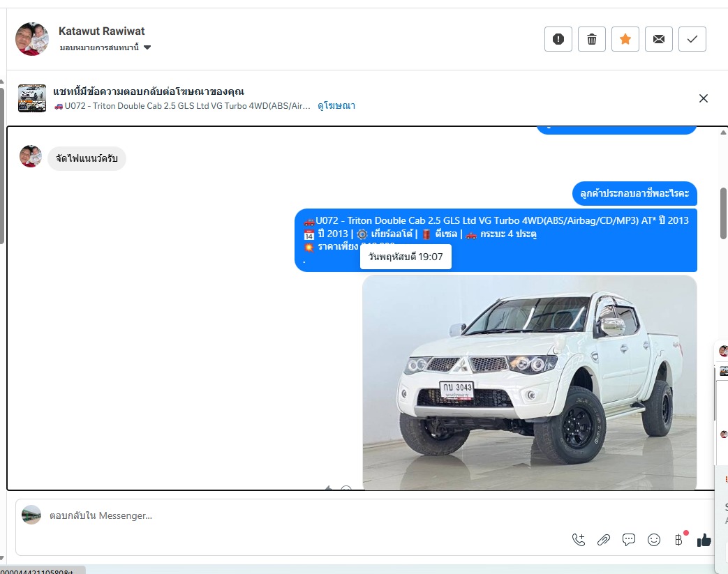Click page avatar in the reply box
This screenshot has width=728, height=574.
(31, 515)
